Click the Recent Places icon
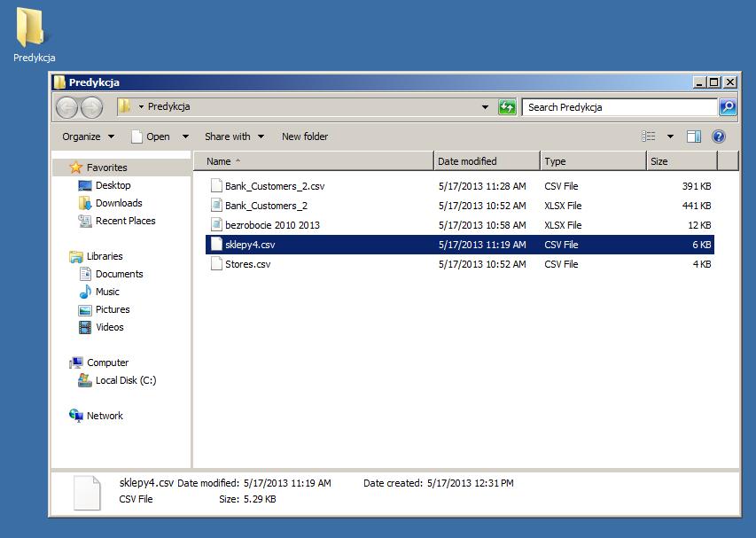This screenshot has width=756, height=538. (85, 221)
